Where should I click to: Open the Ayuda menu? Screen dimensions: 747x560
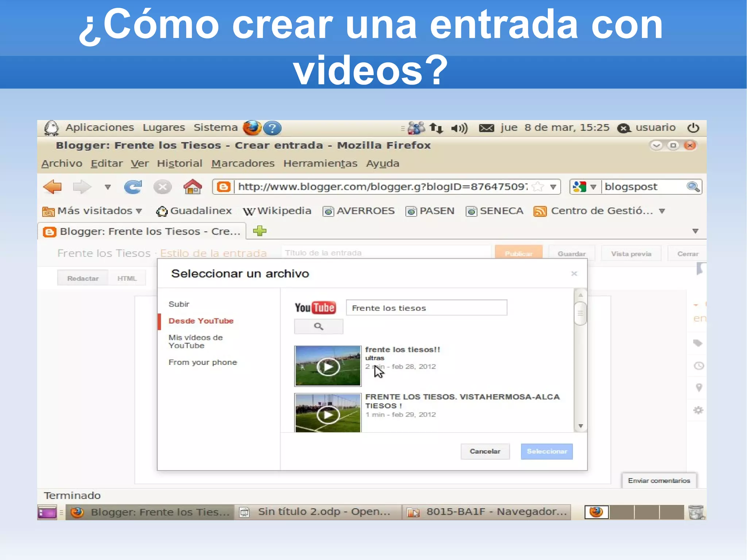[x=383, y=163]
